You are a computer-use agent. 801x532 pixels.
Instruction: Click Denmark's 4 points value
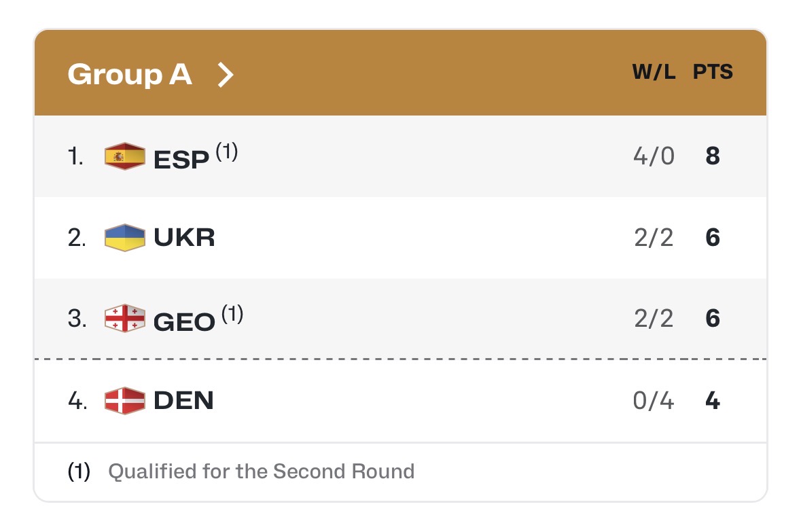click(x=713, y=401)
